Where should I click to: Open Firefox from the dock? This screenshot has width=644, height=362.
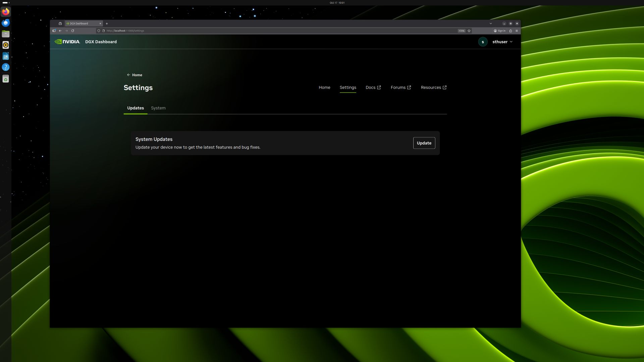coord(6,12)
